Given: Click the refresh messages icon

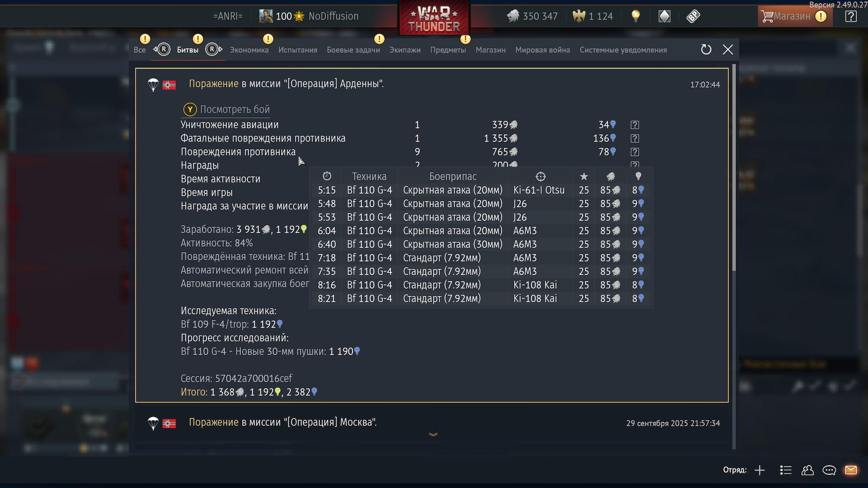Looking at the screenshot, I should coord(706,50).
